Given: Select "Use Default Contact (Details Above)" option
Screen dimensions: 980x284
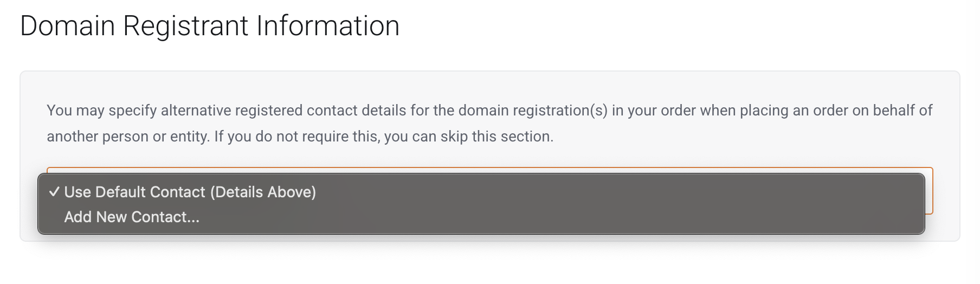Looking at the screenshot, I should pos(190,192).
